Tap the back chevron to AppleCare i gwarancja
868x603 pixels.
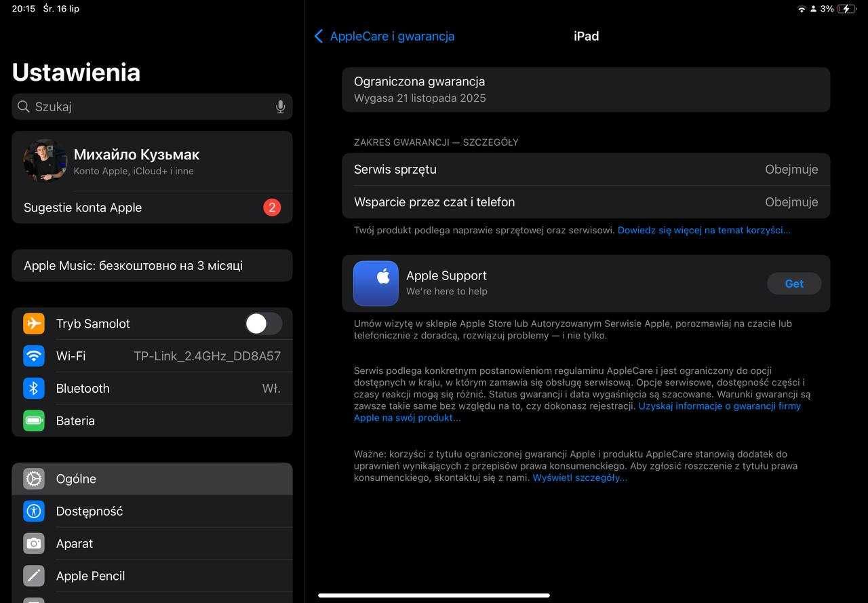[319, 36]
